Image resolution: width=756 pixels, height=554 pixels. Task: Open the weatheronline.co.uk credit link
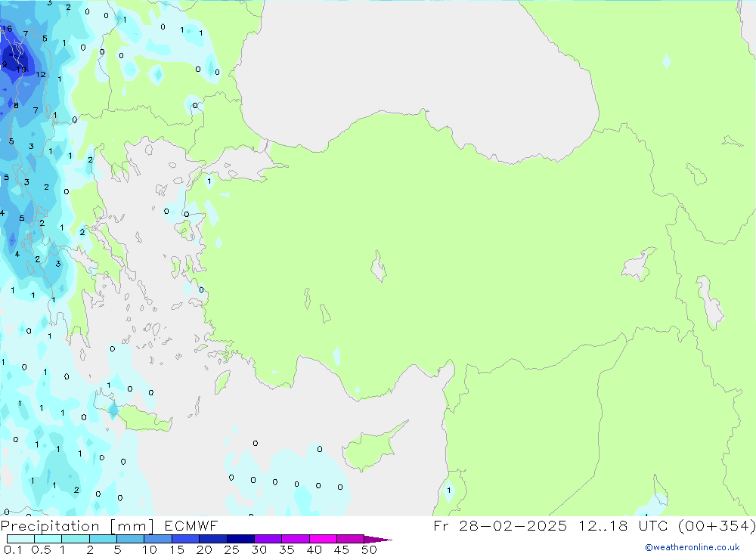pyautogui.click(x=692, y=547)
